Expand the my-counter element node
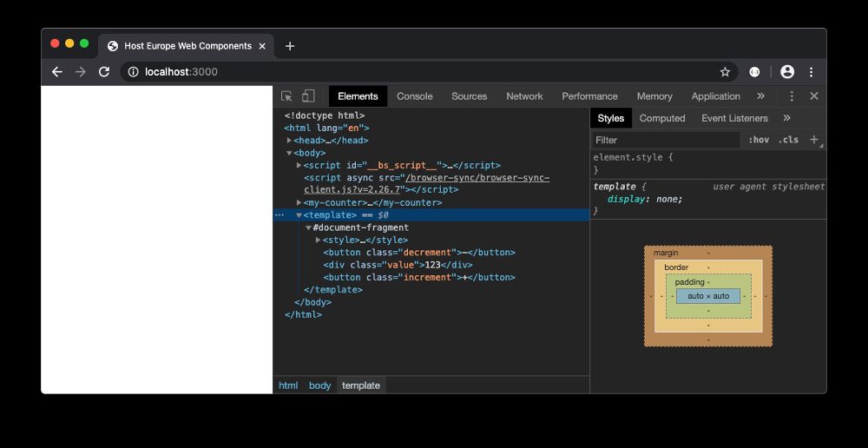The height and width of the screenshot is (448, 868). [299, 202]
